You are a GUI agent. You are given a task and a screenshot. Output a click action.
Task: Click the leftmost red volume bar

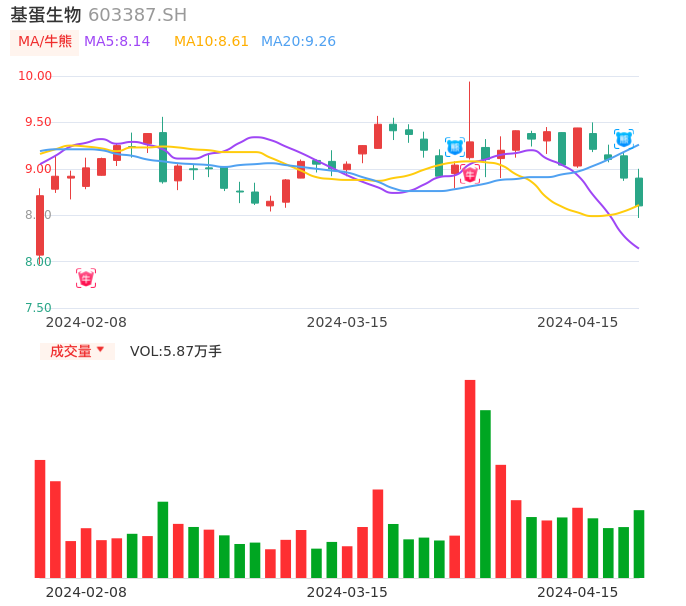point(40,518)
